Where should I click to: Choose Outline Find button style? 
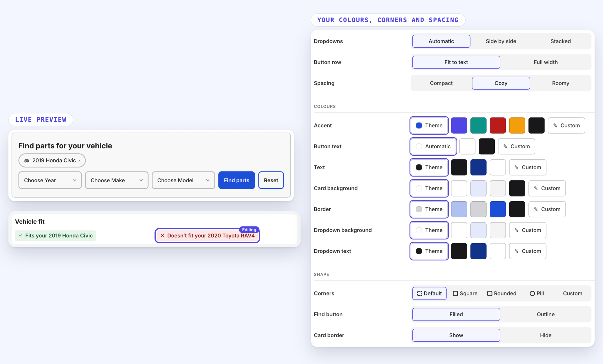tap(545, 314)
